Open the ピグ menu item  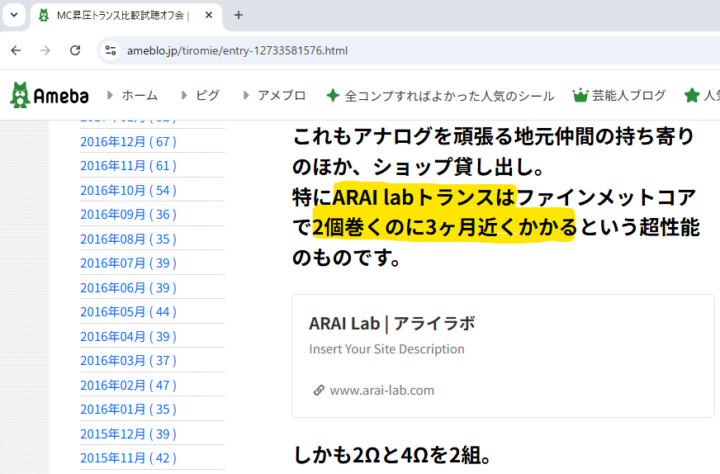coord(207,96)
